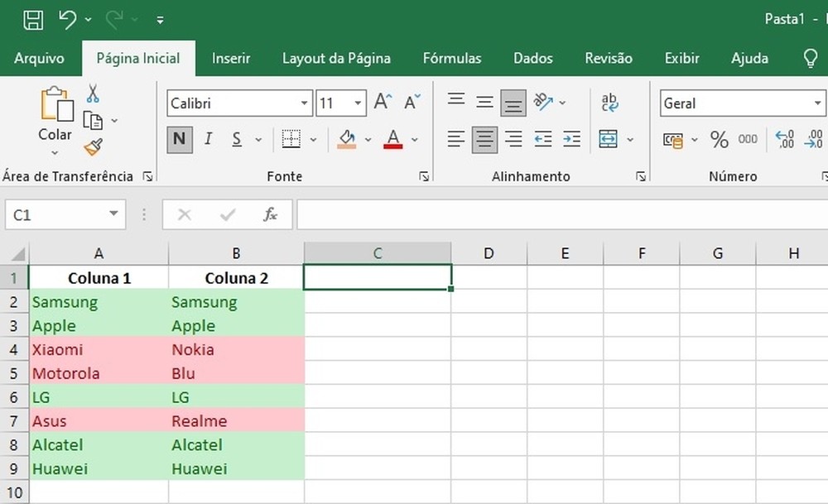The width and height of the screenshot is (828, 504).
Task: Switch to the Inserir ribbon tab
Action: click(230, 58)
